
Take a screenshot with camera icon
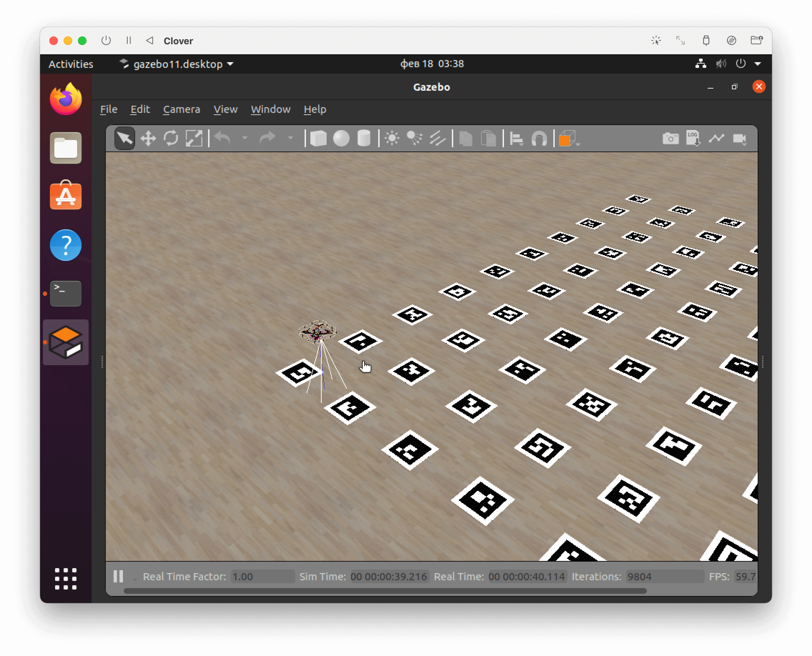670,139
